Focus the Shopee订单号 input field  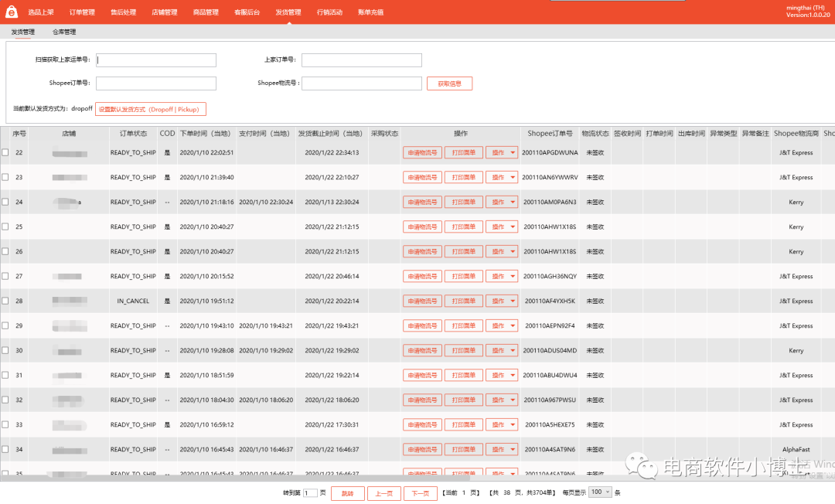(156, 83)
